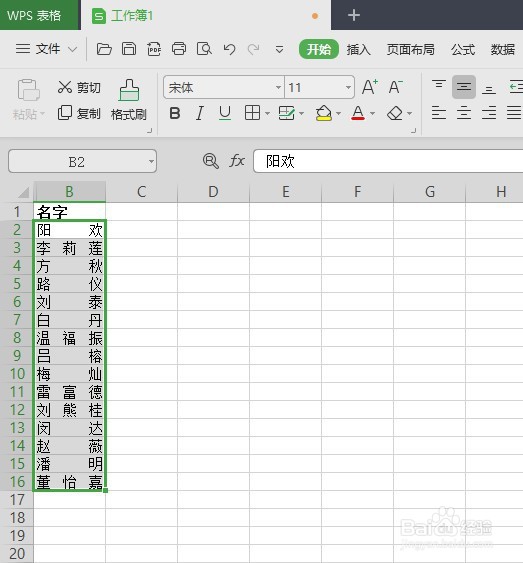Open the 文件 menu dropdown arrow
Image resolution: width=523 pixels, height=563 pixels.
pyautogui.click(x=73, y=49)
